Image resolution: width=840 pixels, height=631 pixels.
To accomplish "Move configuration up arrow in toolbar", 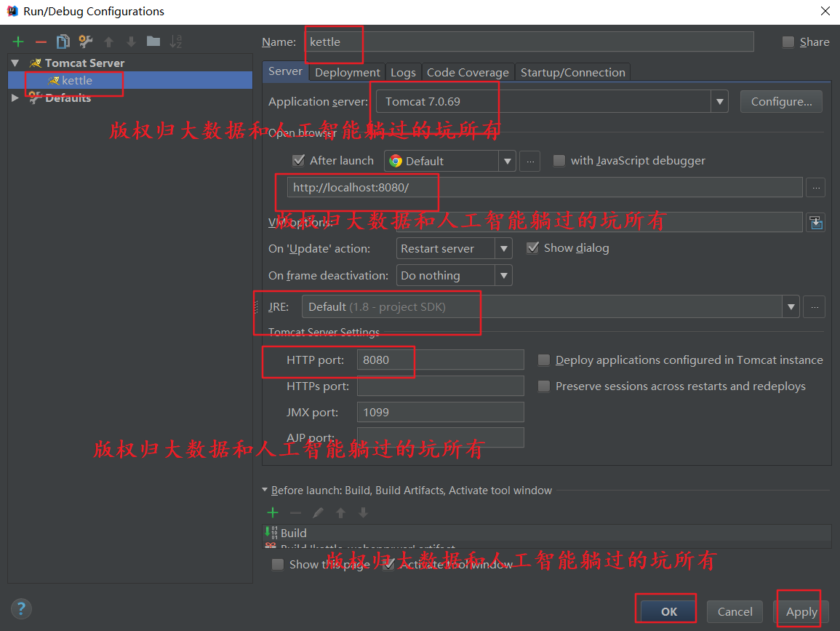I will (x=109, y=41).
